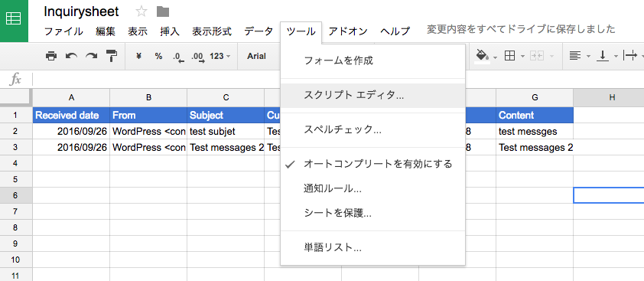Viewport: 644px width, 281px height.
Task: Expand the horizontal align dropdown arrow
Action: coord(589,57)
